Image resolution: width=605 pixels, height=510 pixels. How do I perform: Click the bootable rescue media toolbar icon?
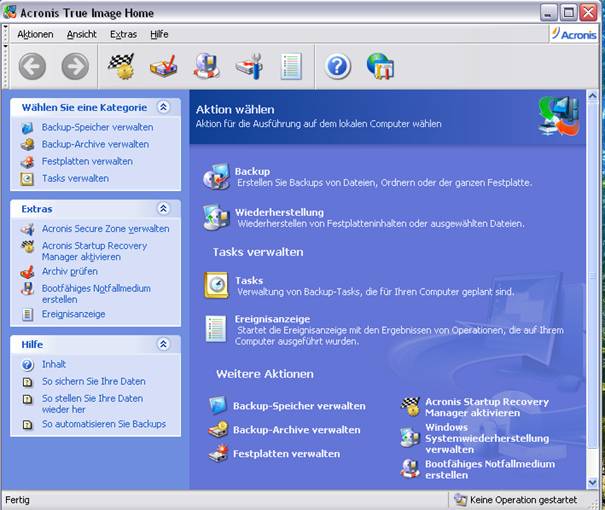coord(207,66)
